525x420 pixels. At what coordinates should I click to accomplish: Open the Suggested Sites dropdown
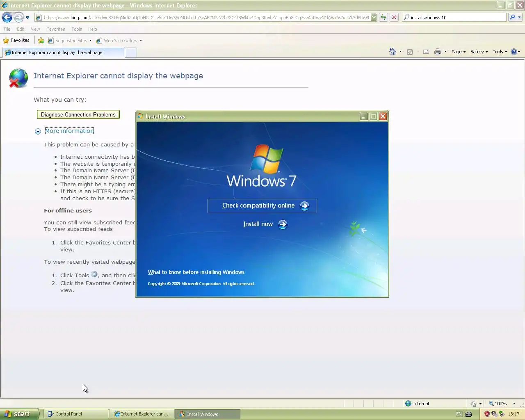click(70, 40)
